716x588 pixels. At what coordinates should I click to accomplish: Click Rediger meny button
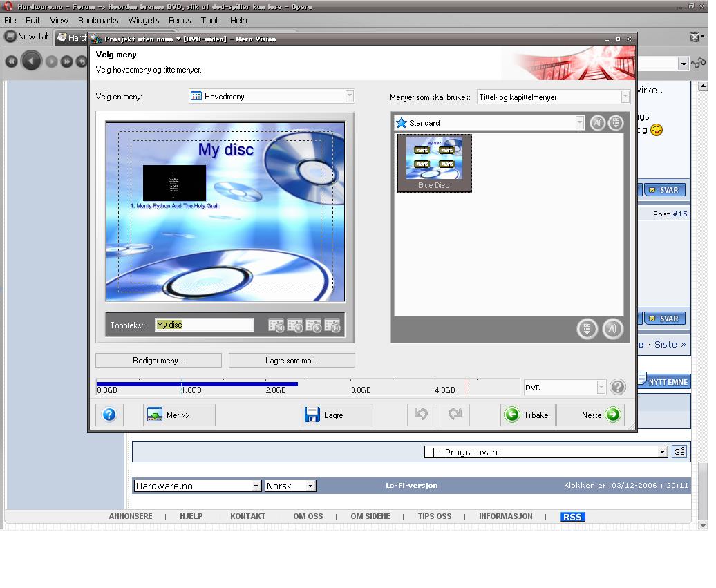tap(158, 360)
